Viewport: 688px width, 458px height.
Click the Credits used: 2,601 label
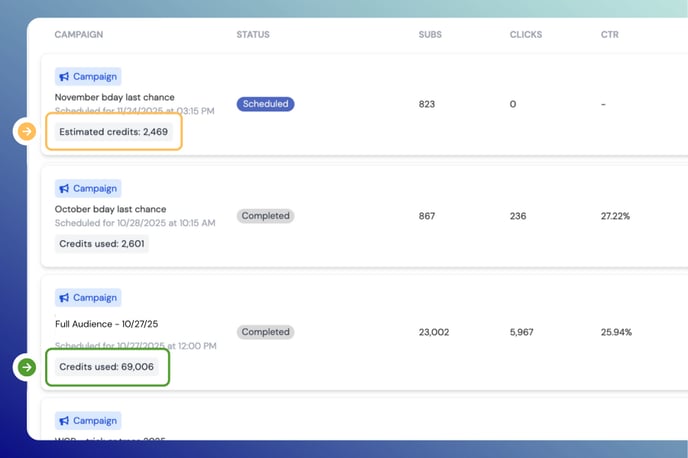coord(102,243)
